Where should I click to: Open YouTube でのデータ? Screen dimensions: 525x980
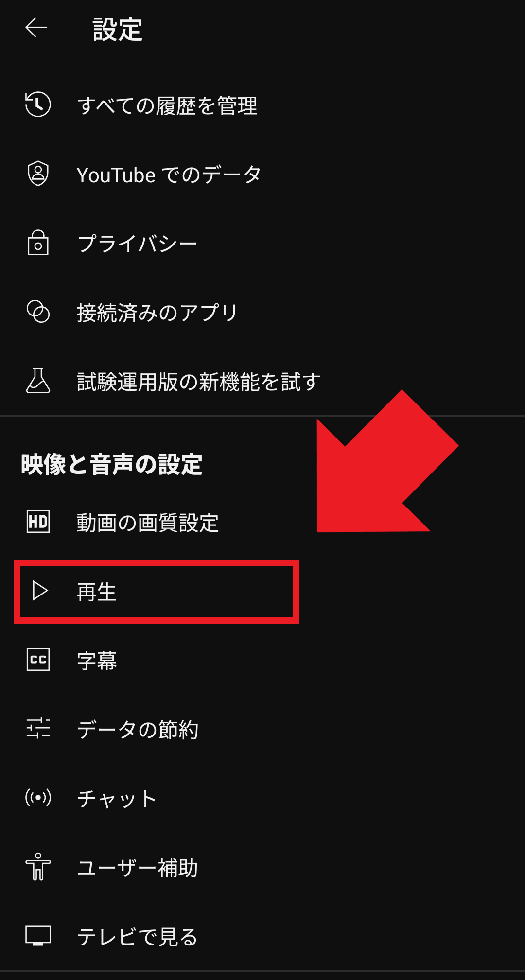[262, 174]
